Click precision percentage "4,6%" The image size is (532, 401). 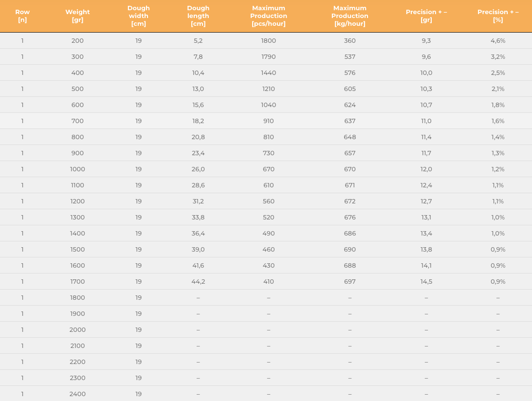498,41
